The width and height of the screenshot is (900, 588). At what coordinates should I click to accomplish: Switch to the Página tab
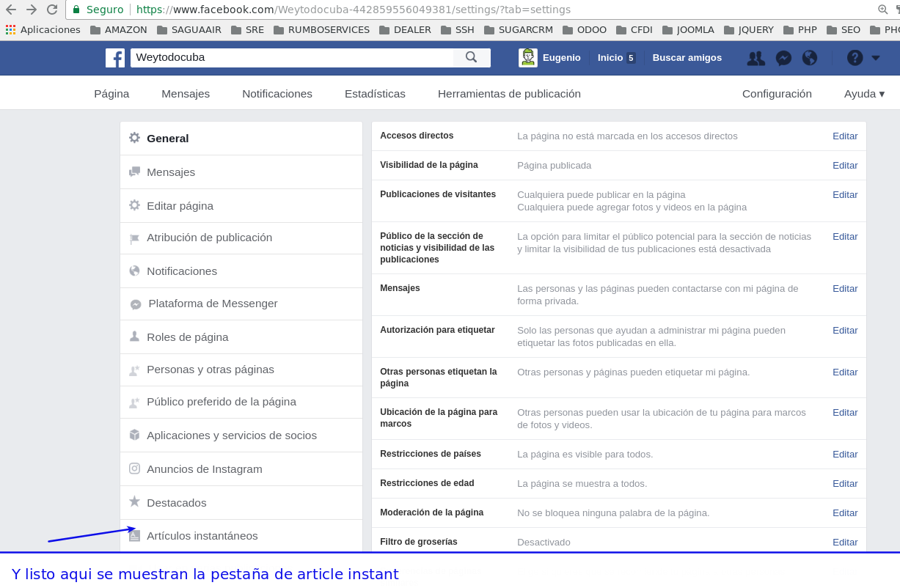[x=111, y=93]
